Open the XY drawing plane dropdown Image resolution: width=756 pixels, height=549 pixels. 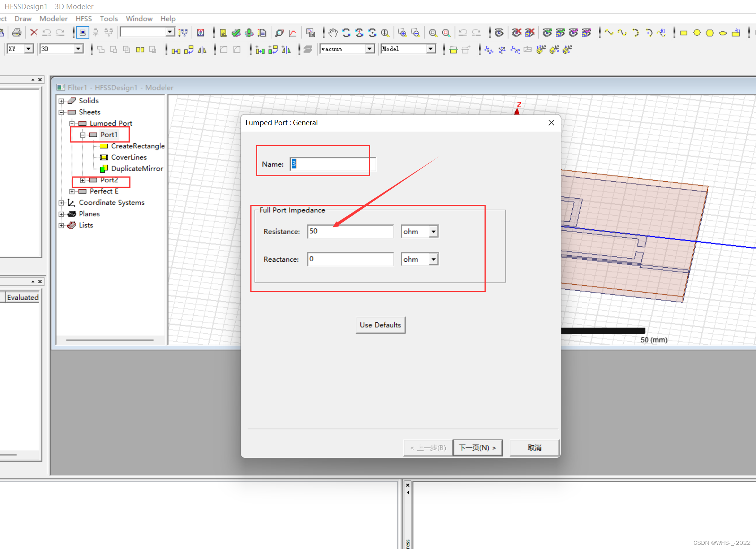pyautogui.click(x=28, y=49)
